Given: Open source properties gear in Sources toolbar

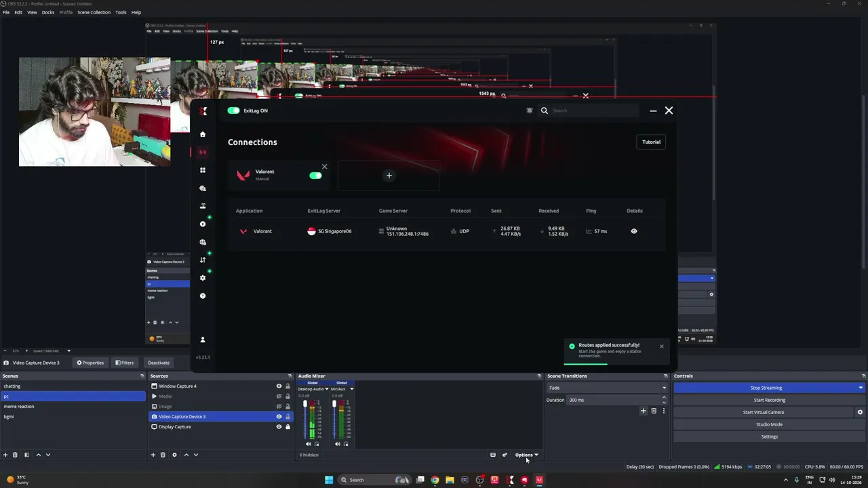Looking at the screenshot, I should (x=174, y=455).
